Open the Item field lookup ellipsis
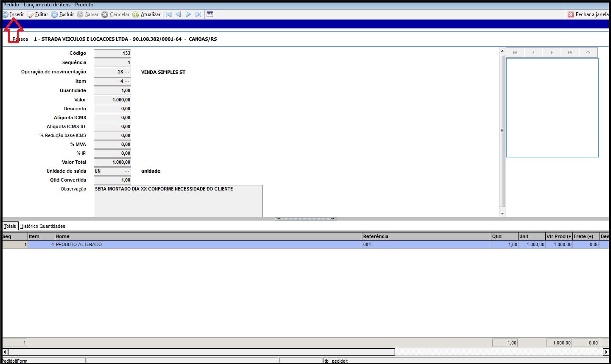Image resolution: width=611 pixels, height=364 pixels. pyautogui.click(x=126, y=81)
